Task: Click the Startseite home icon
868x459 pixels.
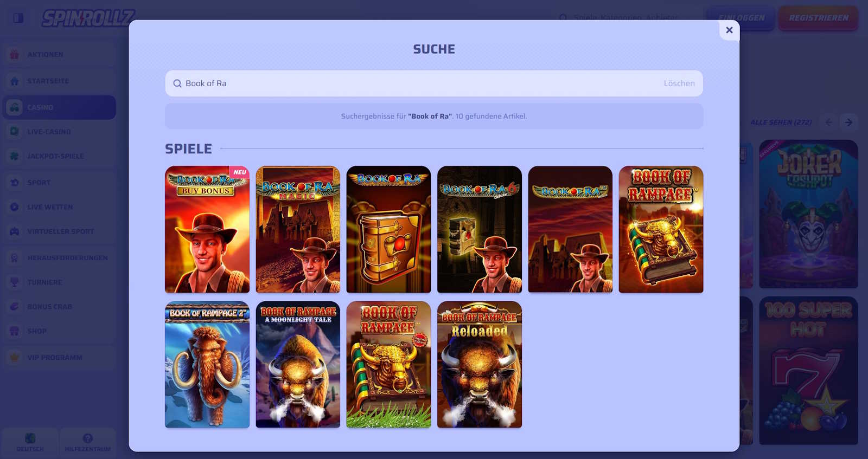Action: tap(15, 81)
